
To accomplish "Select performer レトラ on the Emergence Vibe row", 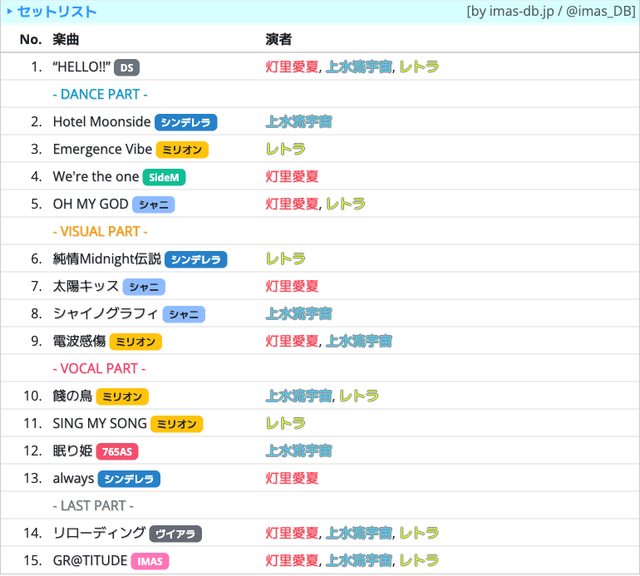I will click(x=285, y=149).
